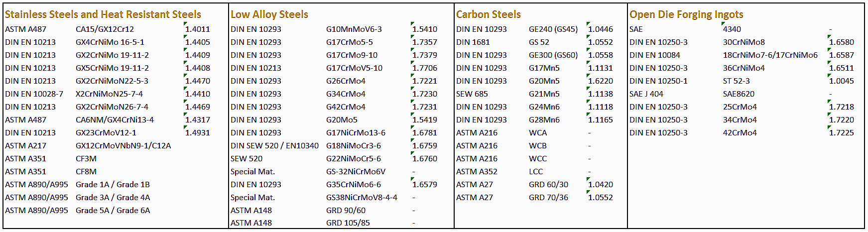This screenshot has height=232, width=868.
Task: Select the Stainless Steels and Heat Resistant Steels heading
Action: pos(103,14)
